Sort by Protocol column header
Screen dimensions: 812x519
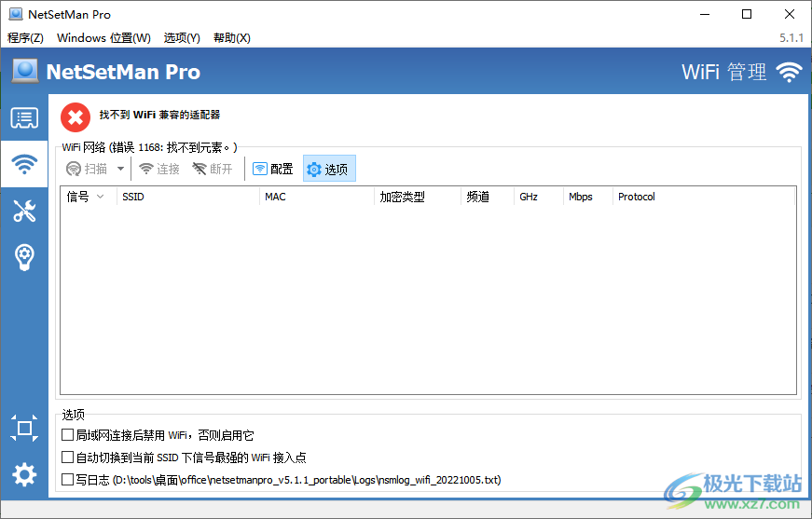pyautogui.click(x=703, y=197)
